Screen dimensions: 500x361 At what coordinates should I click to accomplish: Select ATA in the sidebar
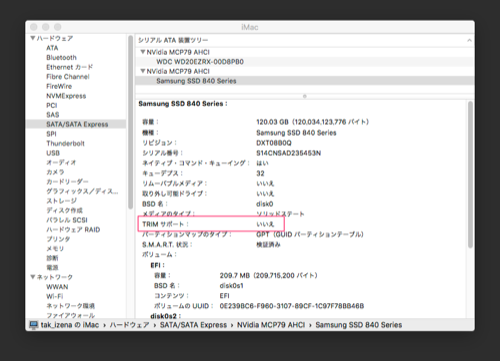point(52,48)
